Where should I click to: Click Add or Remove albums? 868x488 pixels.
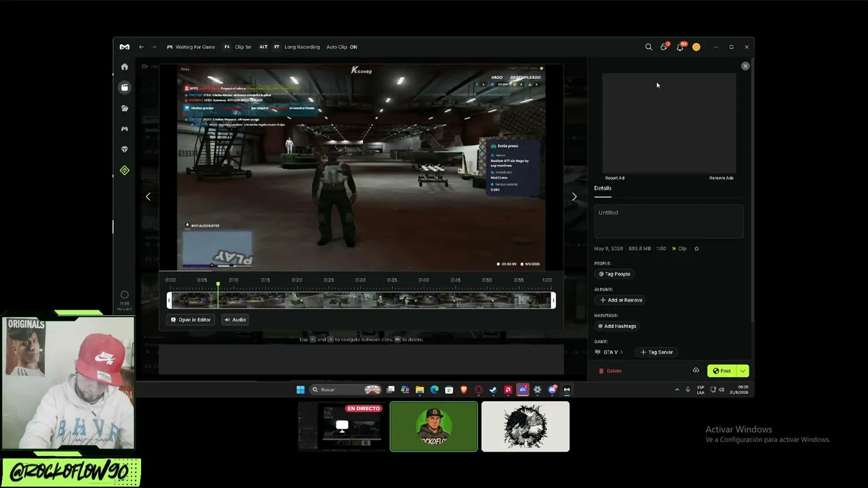click(x=620, y=300)
